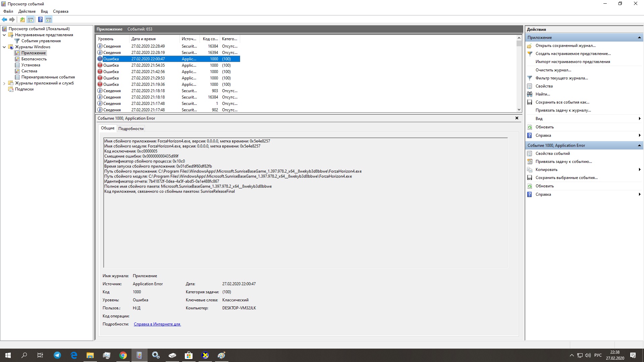
Task: Click the Open saved log folder icon
Action: coord(530,46)
